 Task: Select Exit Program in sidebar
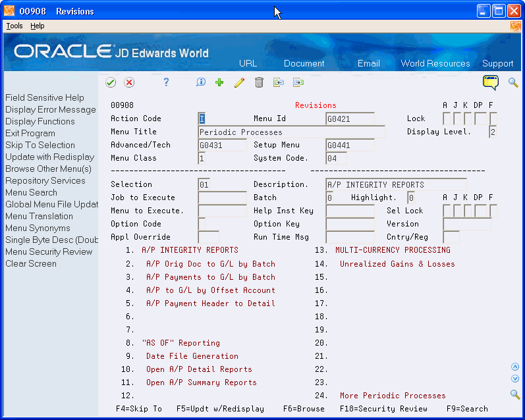tap(30, 133)
